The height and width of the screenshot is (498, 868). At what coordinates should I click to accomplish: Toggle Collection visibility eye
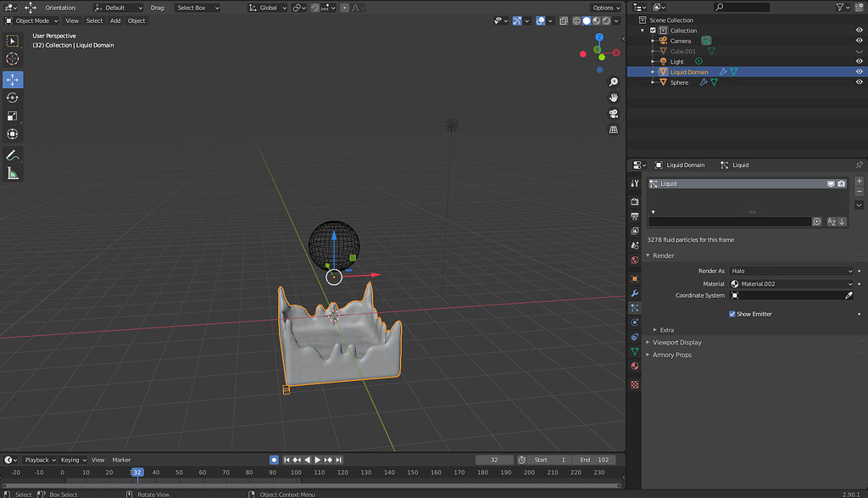860,31
